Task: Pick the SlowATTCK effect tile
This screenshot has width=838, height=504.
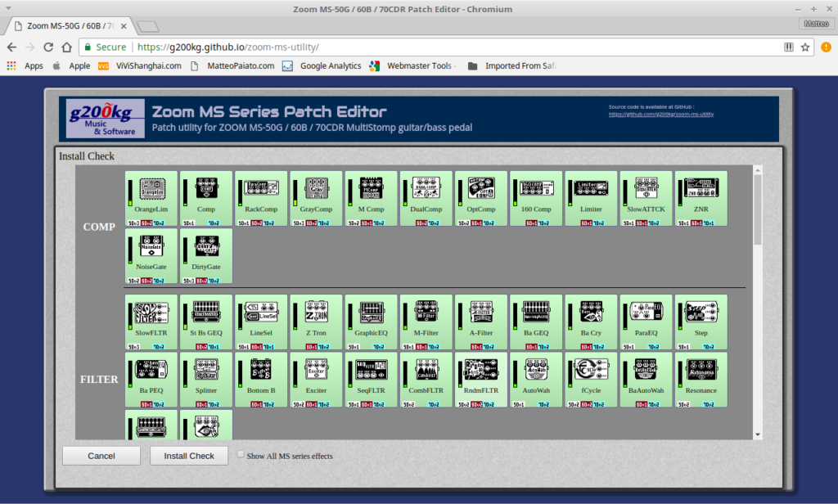Action: [647, 198]
